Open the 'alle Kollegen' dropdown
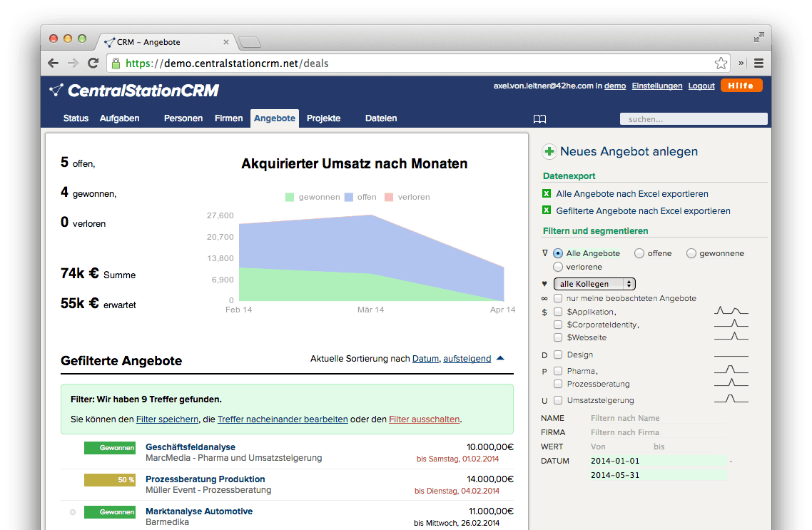This screenshot has height=530, width=812. (x=594, y=284)
